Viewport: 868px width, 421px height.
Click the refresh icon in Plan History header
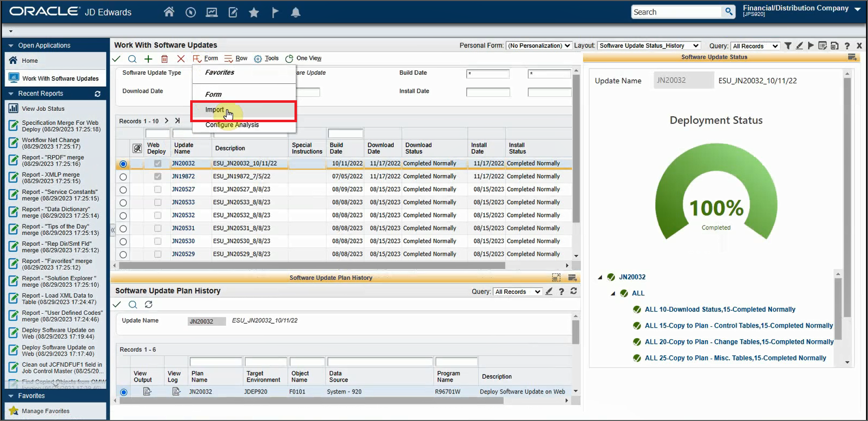click(x=574, y=291)
